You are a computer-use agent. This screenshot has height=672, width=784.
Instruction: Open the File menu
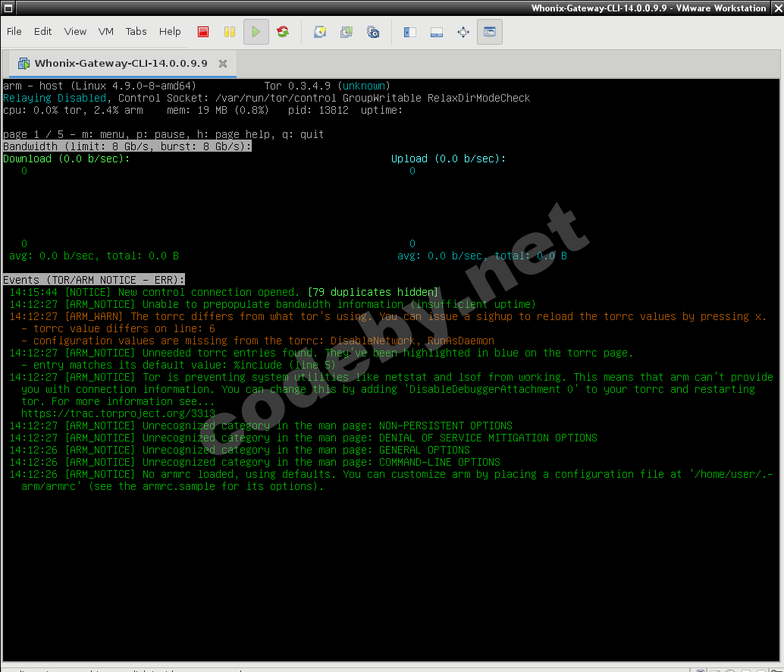pos(14,32)
